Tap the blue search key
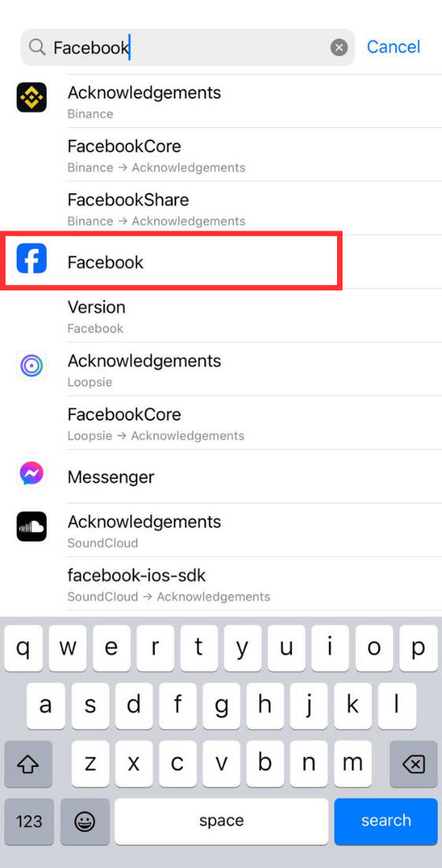The width and height of the screenshot is (442, 868). (385, 821)
